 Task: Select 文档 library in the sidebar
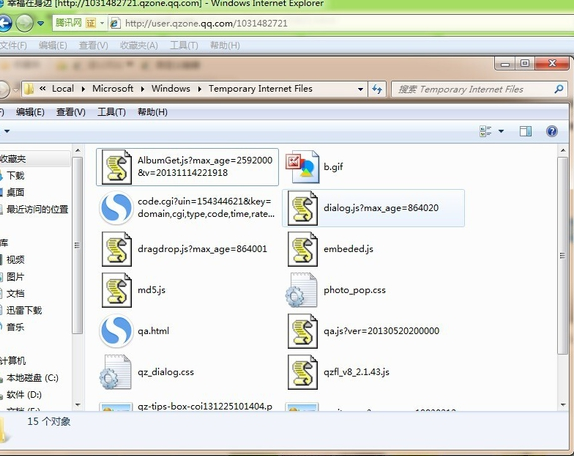(15, 294)
